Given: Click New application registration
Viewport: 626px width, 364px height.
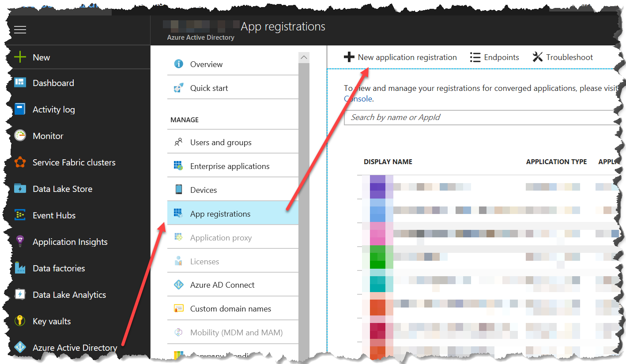Looking at the screenshot, I should (400, 57).
